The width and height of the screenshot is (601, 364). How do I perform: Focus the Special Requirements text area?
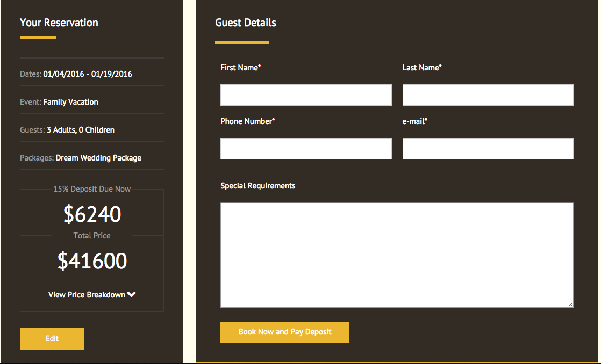pos(396,254)
